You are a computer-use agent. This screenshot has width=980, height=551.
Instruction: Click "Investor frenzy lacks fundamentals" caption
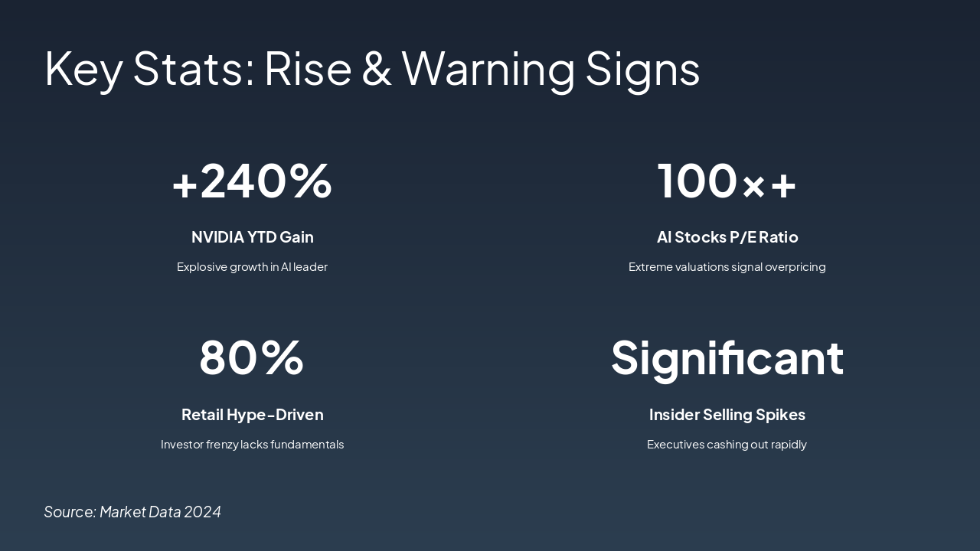pyautogui.click(x=252, y=445)
